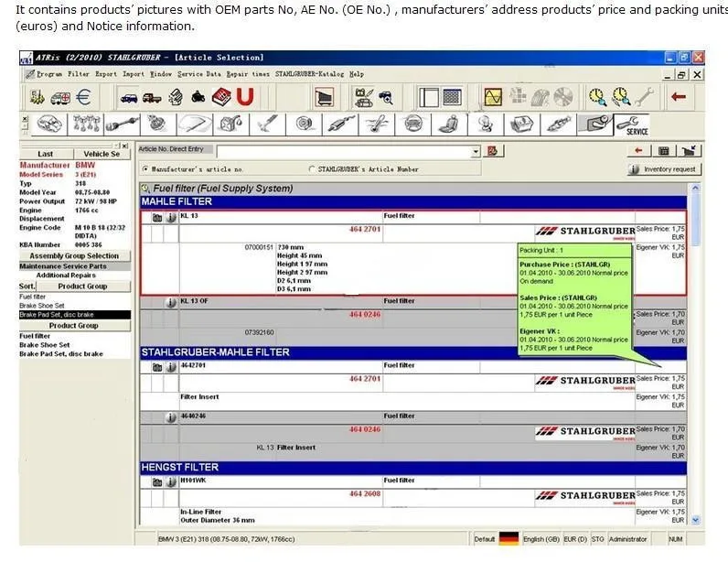Switch to the Vehicle Se tab
Image resolution: width=728 pixels, height=562 pixels.
(x=102, y=154)
